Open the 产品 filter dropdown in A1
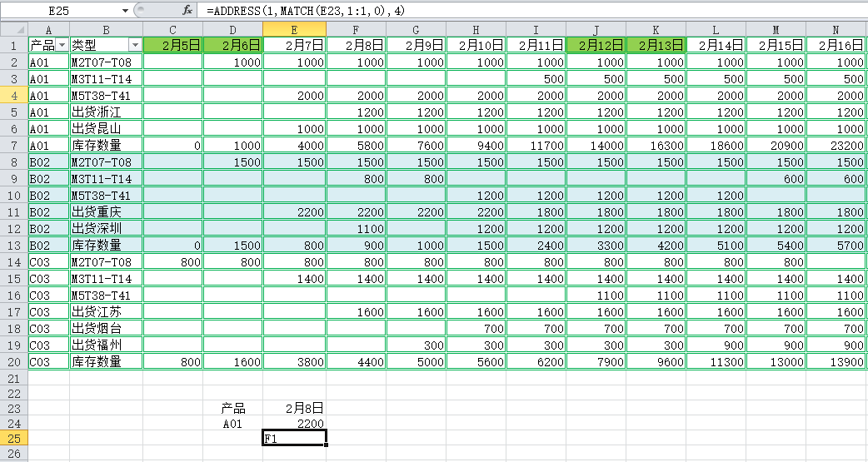868x462 pixels. pyautogui.click(x=62, y=45)
